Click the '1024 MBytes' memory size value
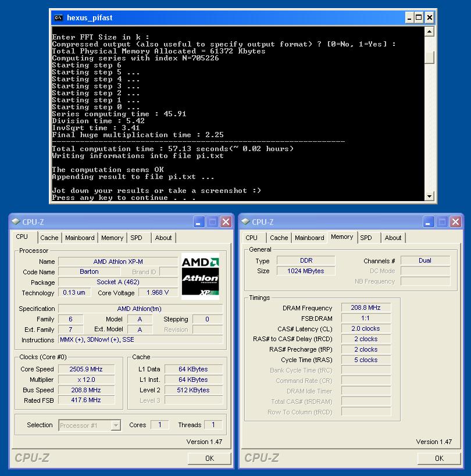The image size is (471, 476). pos(306,271)
